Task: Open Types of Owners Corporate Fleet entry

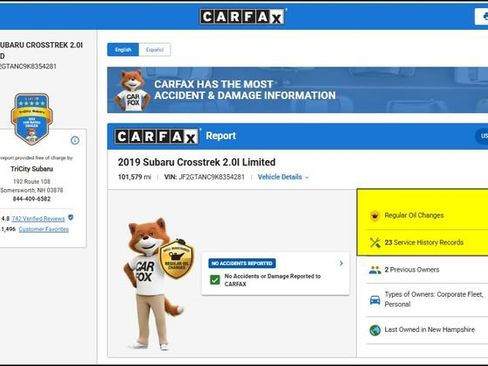Action: coord(434,299)
